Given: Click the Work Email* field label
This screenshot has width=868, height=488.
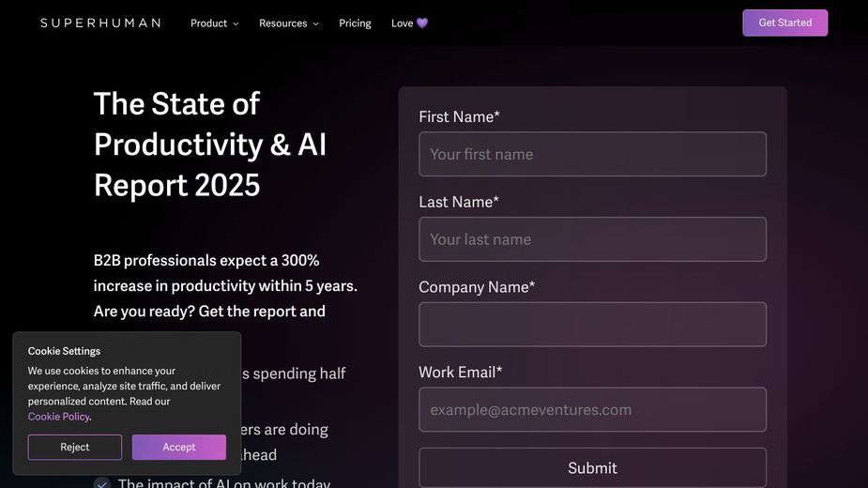Looking at the screenshot, I should [460, 373].
